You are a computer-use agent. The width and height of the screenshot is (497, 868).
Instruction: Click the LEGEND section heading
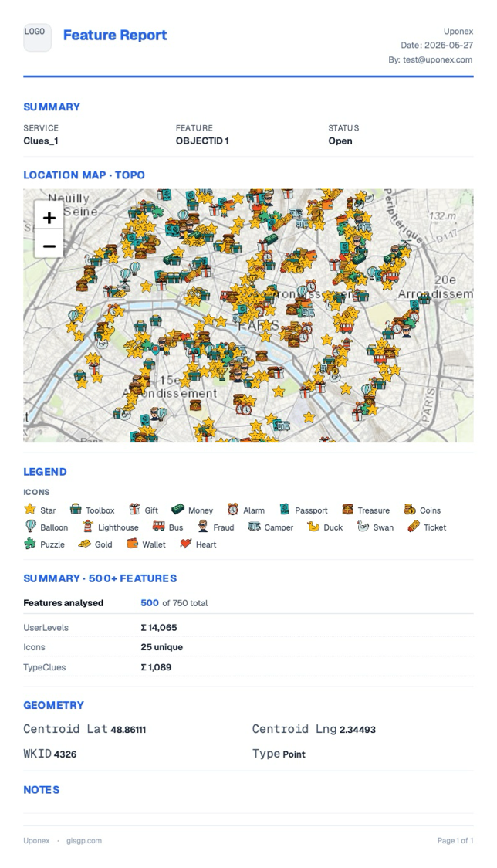point(45,472)
